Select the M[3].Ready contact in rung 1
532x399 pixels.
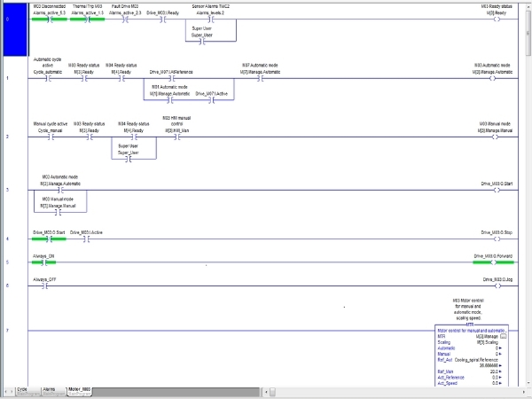[84, 79]
